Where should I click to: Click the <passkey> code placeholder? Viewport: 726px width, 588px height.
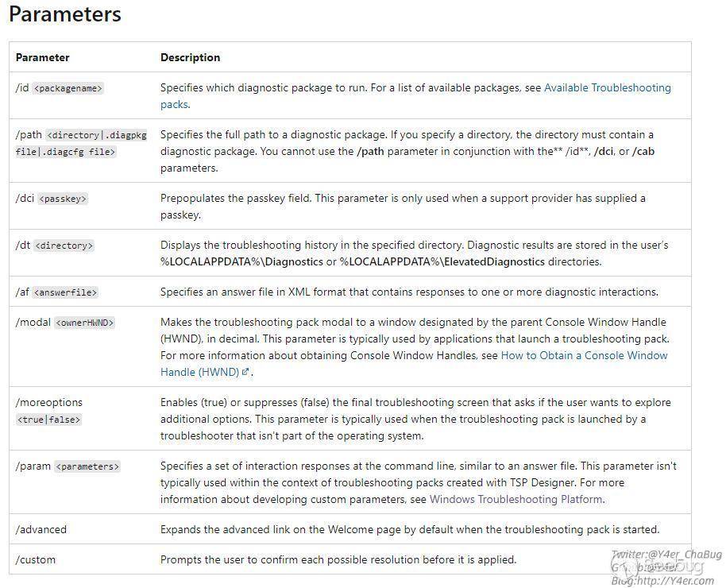(63, 199)
